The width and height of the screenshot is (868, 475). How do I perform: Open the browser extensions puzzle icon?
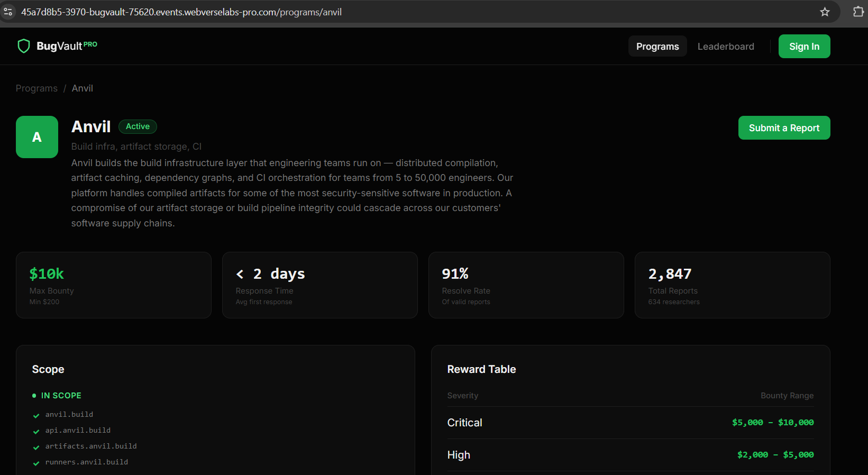[x=858, y=12]
